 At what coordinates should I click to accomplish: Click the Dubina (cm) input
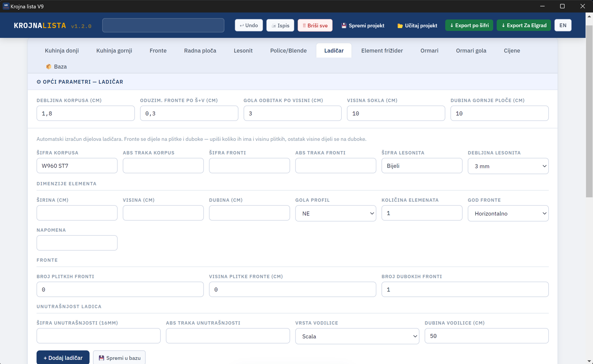click(249, 213)
